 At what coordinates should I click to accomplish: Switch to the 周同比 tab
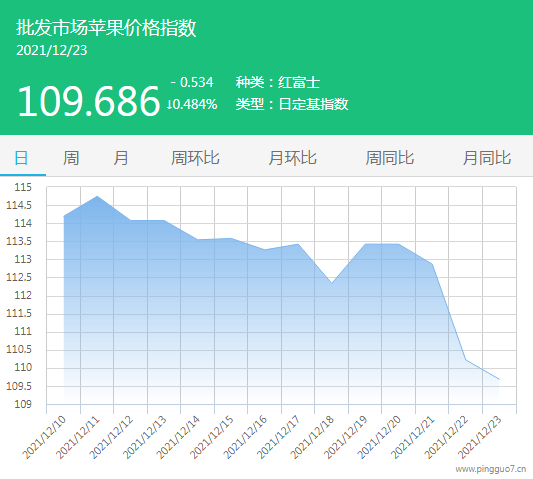pyautogui.click(x=390, y=158)
